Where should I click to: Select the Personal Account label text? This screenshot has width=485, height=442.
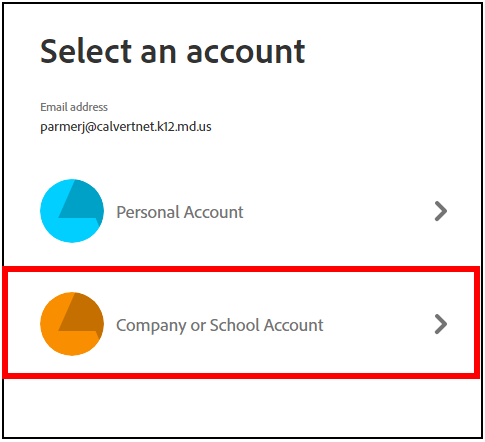(180, 212)
